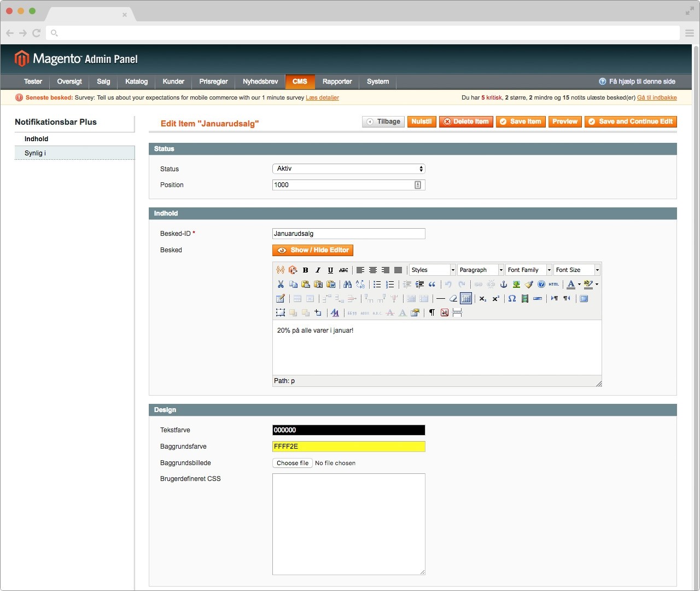Open the HTML source editor icon
The height and width of the screenshot is (591, 700).
point(554,284)
